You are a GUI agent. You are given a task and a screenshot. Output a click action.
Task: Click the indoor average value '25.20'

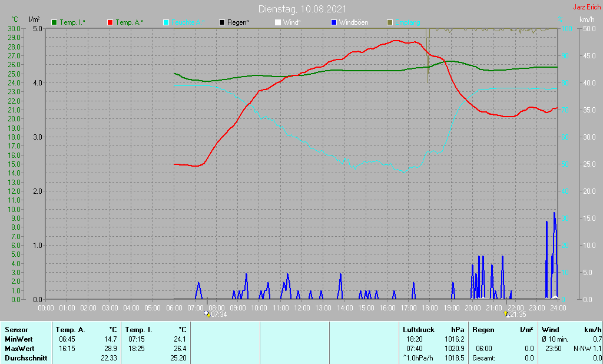pos(178,358)
